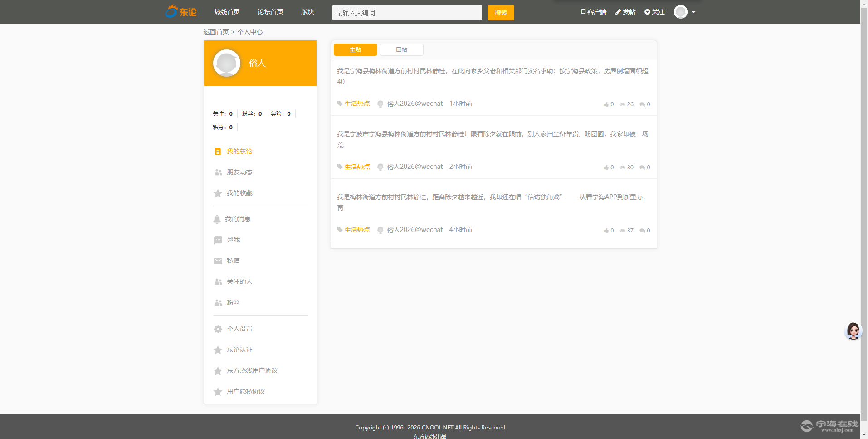The width and height of the screenshot is (868, 439).
Task: Click the 我的收藏 star icon
Action: click(218, 193)
